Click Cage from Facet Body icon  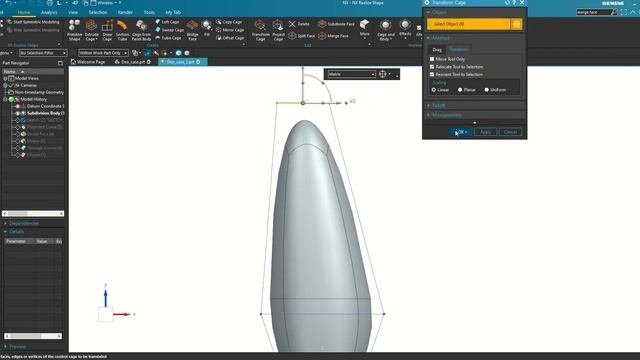tap(141, 30)
